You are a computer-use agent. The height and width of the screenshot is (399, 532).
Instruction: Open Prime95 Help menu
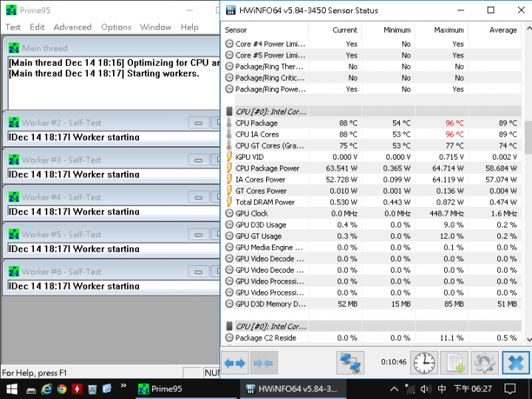(x=189, y=27)
